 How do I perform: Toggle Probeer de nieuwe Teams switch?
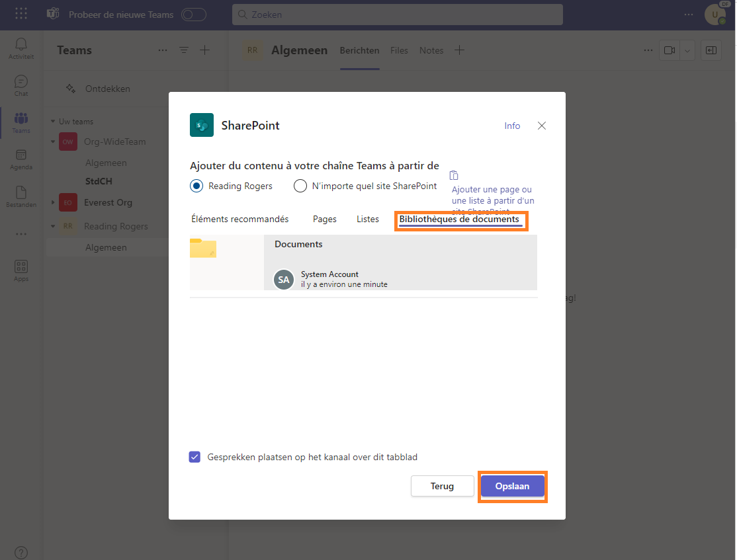pyautogui.click(x=194, y=13)
